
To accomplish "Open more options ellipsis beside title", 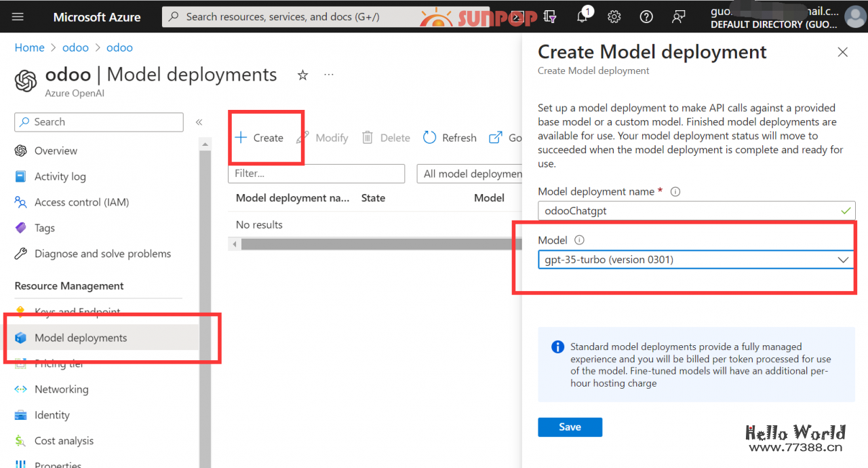I will (329, 75).
